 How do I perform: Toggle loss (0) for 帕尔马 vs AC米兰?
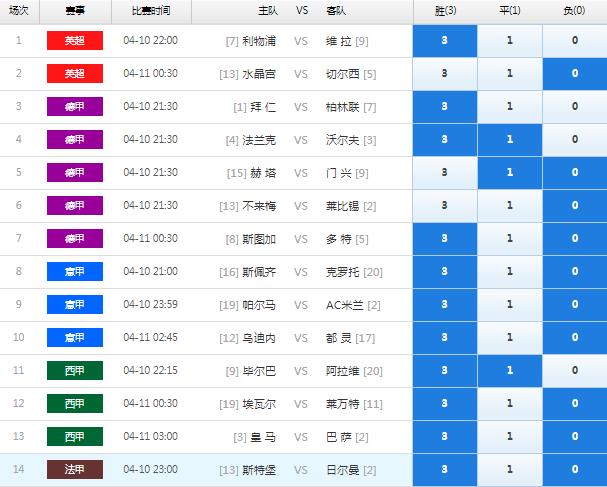(575, 305)
